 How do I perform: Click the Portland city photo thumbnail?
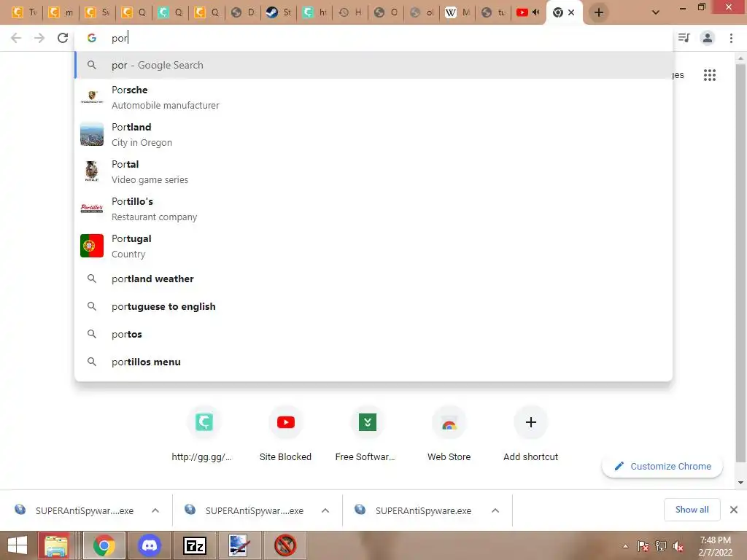coord(92,134)
